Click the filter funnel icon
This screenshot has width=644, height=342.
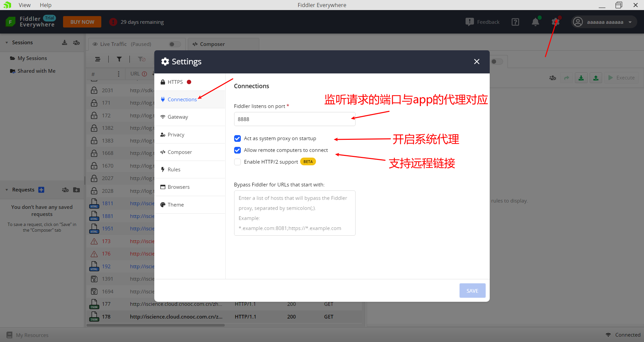click(x=119, y=59)
